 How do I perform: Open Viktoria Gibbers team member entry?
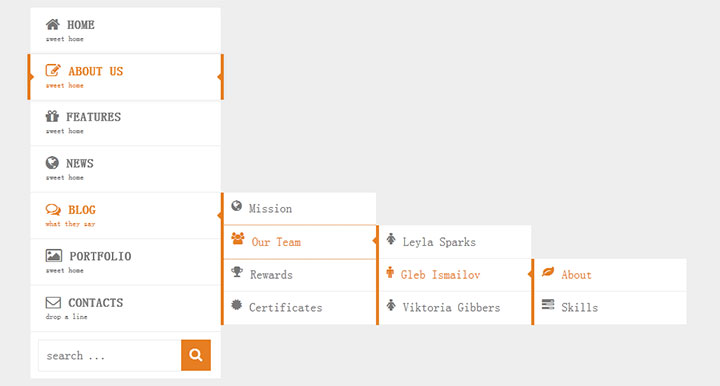point(455,308)
